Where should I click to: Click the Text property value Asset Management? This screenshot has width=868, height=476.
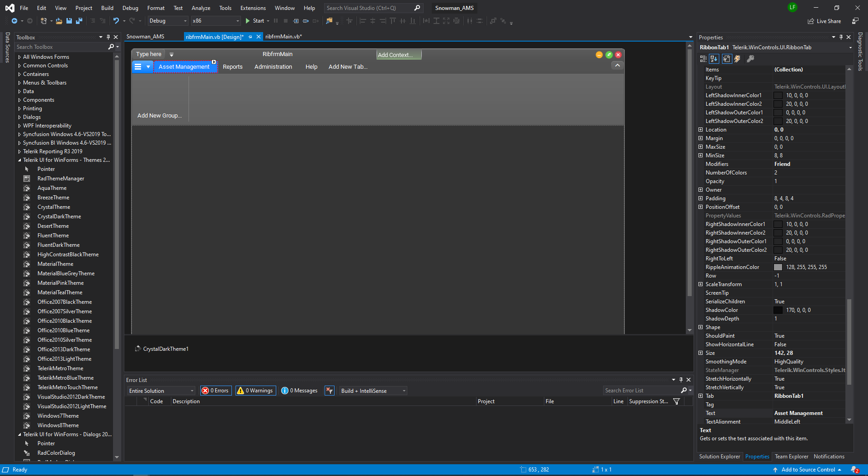pos(809,413)
